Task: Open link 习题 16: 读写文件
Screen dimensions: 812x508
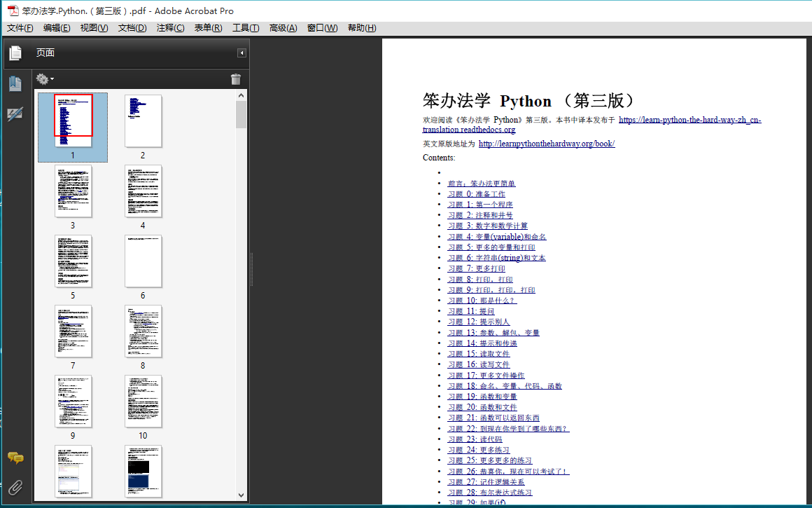Action: coord(479,364)
